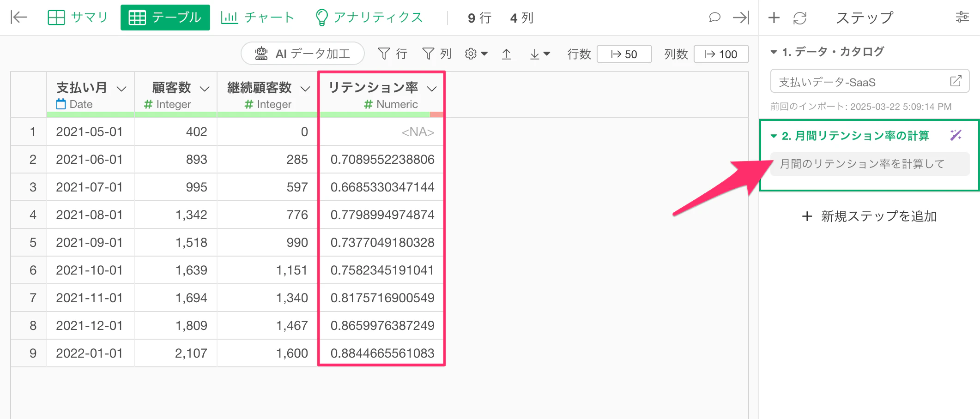Open the comment speech bubble icon
980x419 pixels.
714,18
